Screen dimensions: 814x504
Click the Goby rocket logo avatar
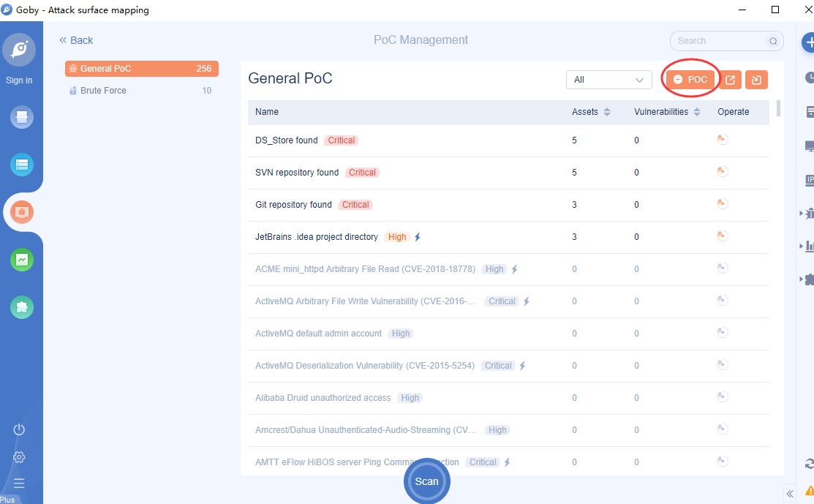[x=19, y=49]
